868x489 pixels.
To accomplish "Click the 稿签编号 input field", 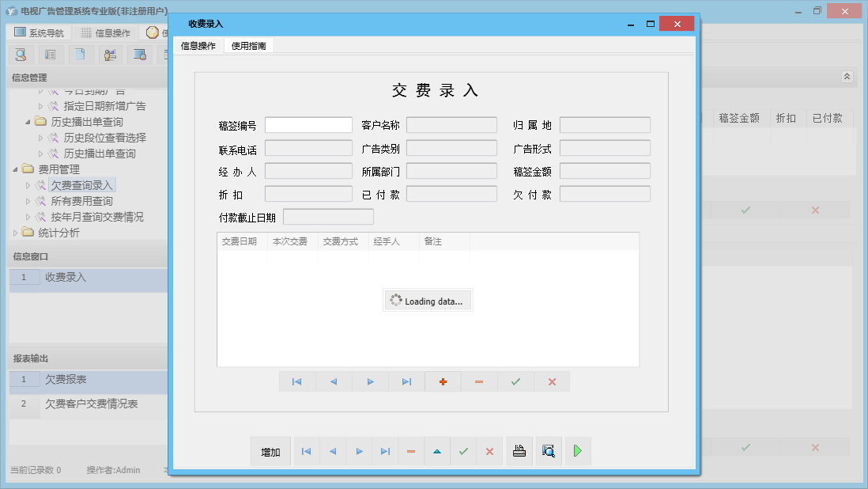I will (308, 124).
